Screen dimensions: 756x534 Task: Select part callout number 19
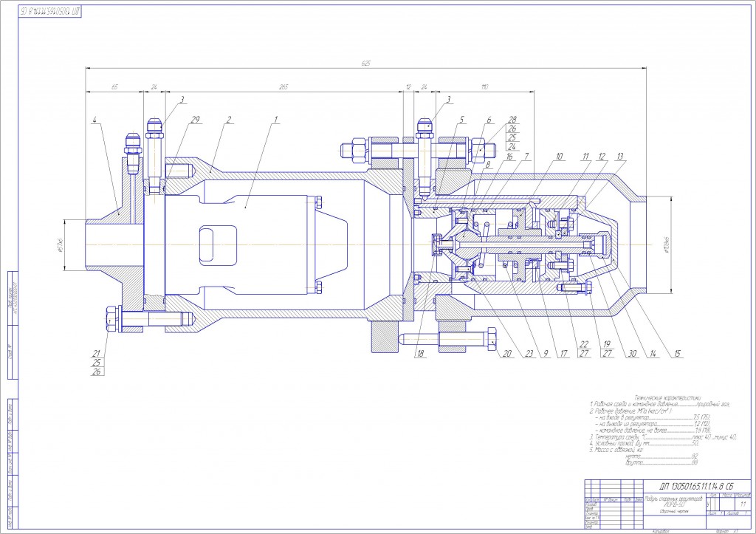click(607, 344)
